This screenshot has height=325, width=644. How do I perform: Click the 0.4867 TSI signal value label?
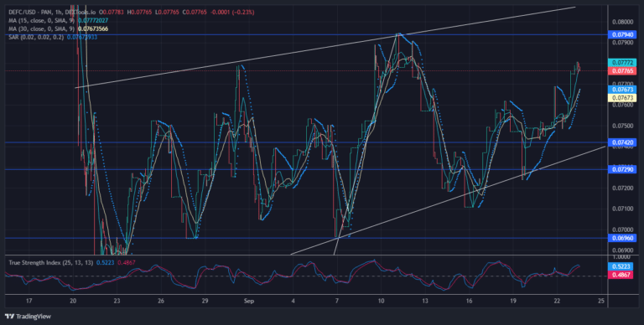point(621,275)
